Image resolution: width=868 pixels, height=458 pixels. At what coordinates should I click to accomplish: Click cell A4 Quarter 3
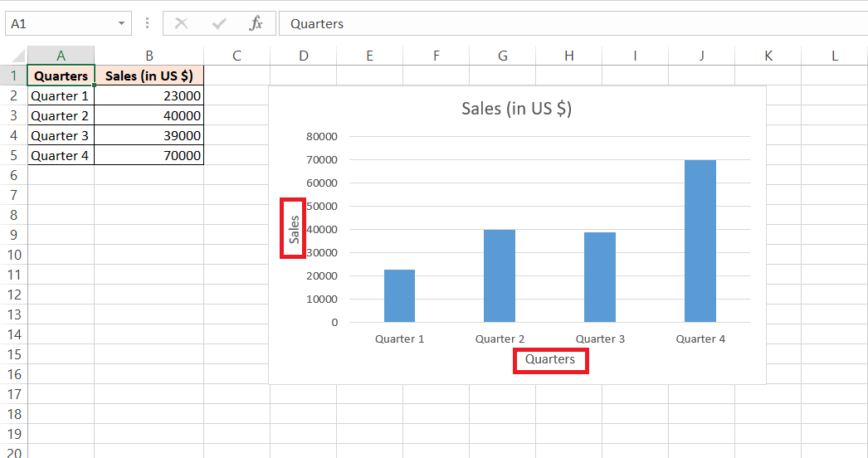tap(61, 136)
